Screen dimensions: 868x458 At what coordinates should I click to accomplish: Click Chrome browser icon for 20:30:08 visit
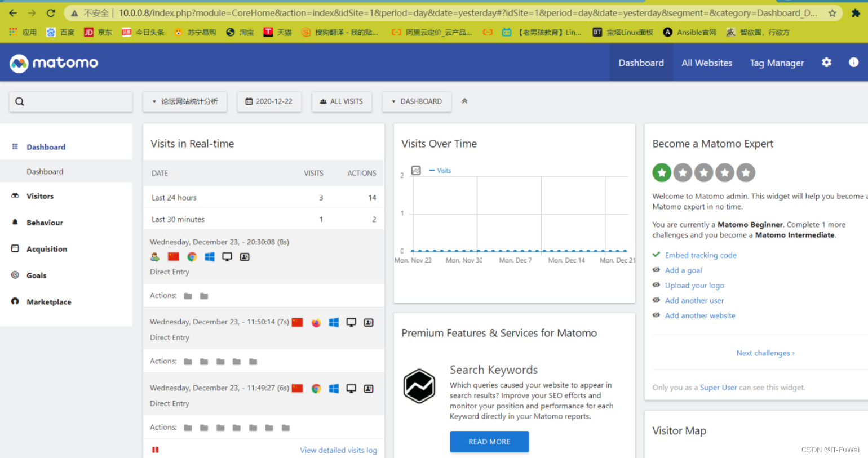(192, 257)
